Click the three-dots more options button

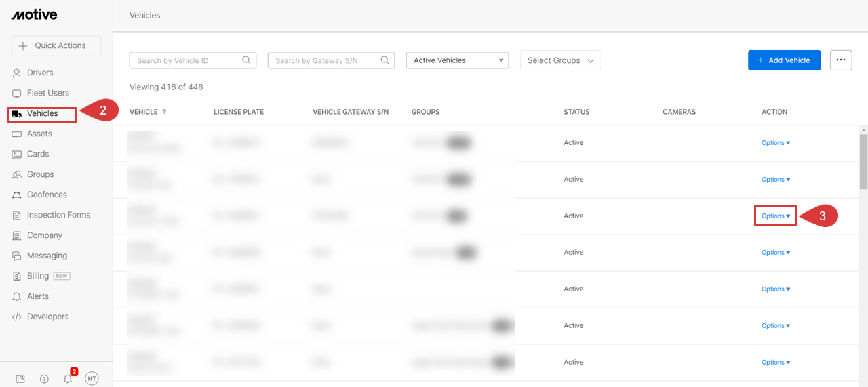pos(840,60)
